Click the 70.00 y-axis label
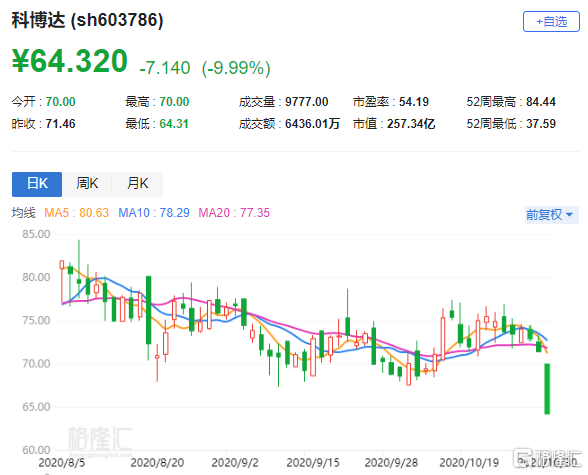 pyautogui.click(x=36, y=364)
